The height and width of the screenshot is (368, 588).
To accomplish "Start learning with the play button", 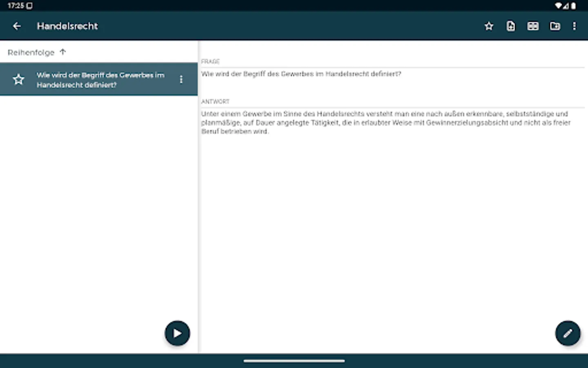I will (x=177, y=333).
